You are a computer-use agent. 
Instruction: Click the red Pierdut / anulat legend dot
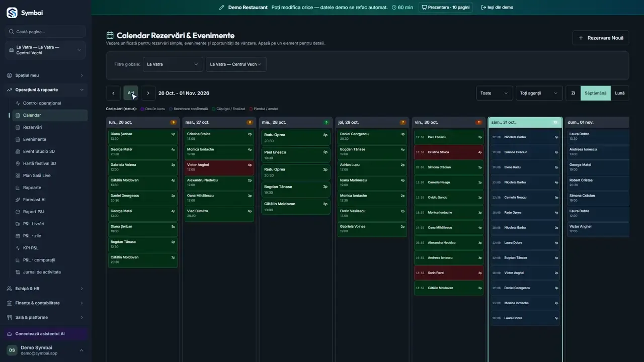coord(251,109)
